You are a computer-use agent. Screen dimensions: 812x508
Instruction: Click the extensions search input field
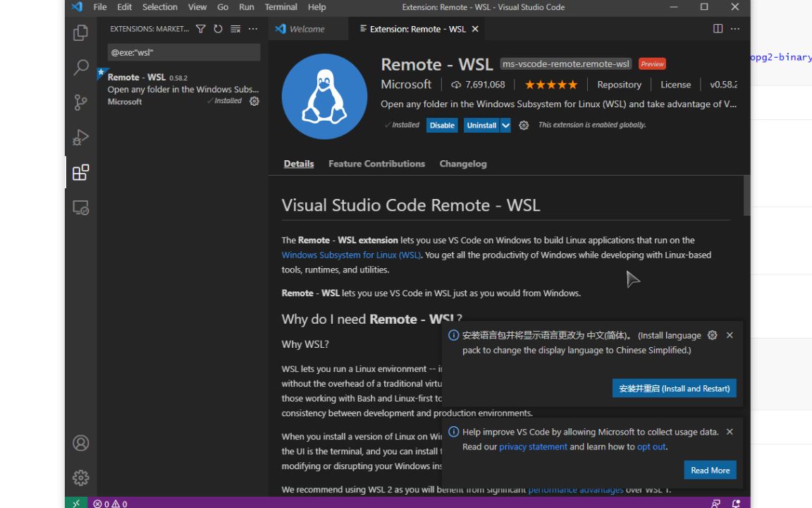[x=183, y=52]
